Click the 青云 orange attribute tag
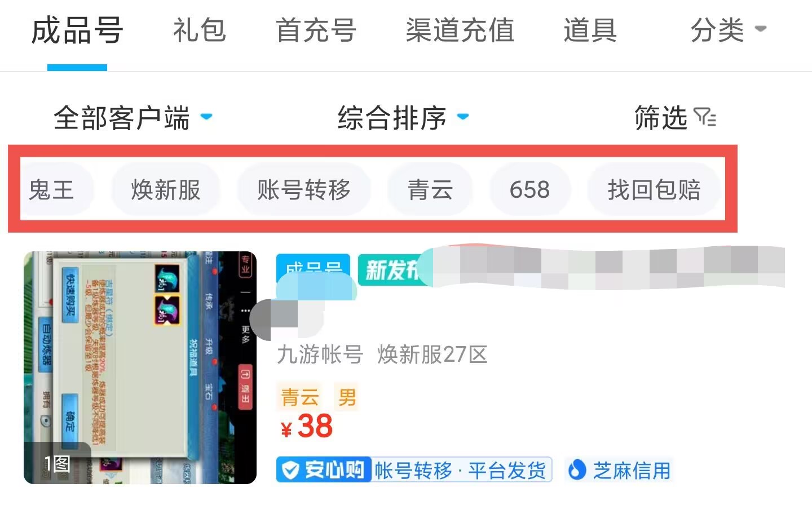 pyautogui.click(x=300, y=397)
